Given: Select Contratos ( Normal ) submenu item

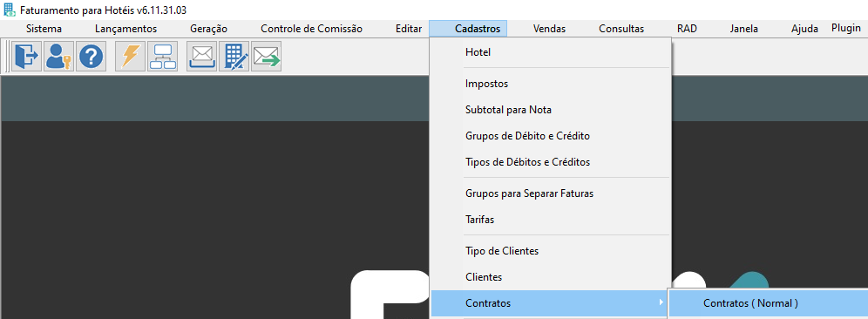Looking at the screenshot, I should (x=769, y=303).
